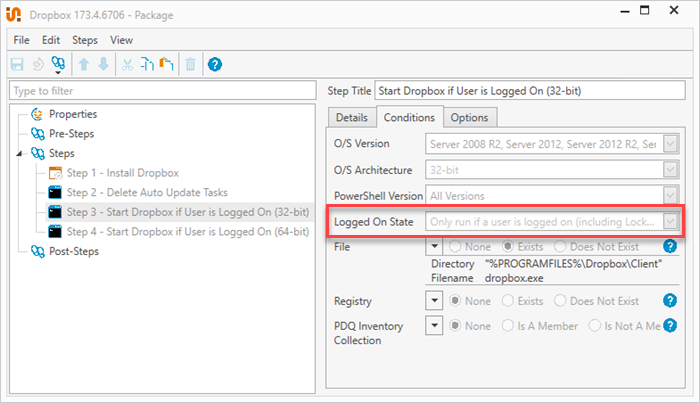
Task: Open the New Step toolbar dropdown
Action: [x=58, y=65]
